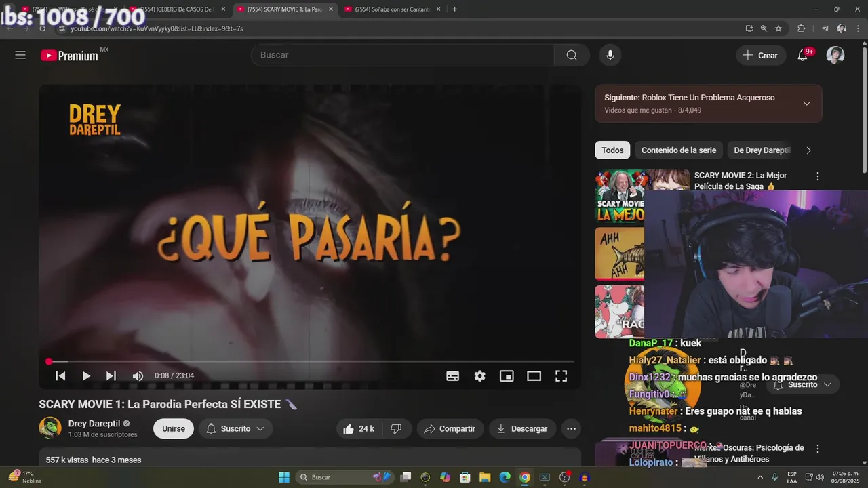This screenshot has height=488, width=868.
Task: Switch to Soñaba con ser Cantante tab
Action: point(393,9)
